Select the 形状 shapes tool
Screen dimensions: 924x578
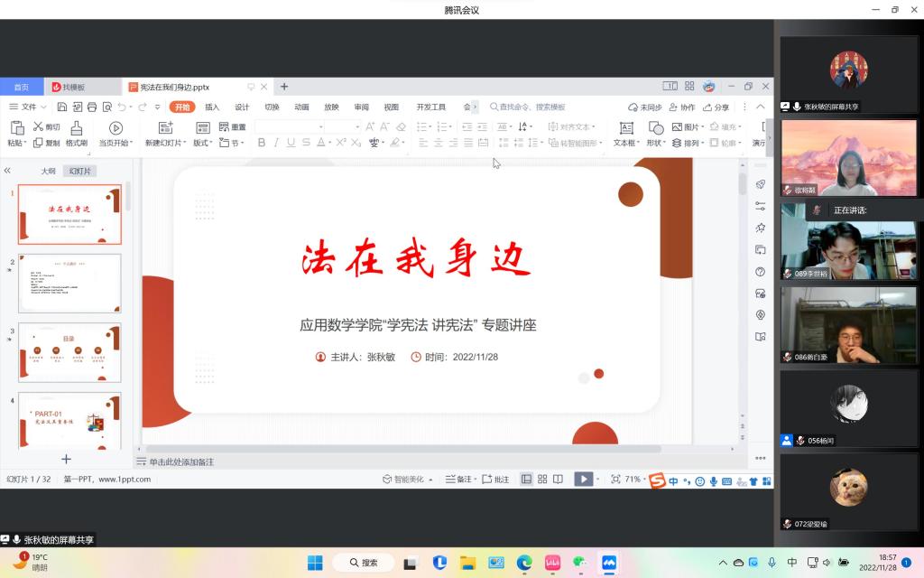[x=655, y=133]
